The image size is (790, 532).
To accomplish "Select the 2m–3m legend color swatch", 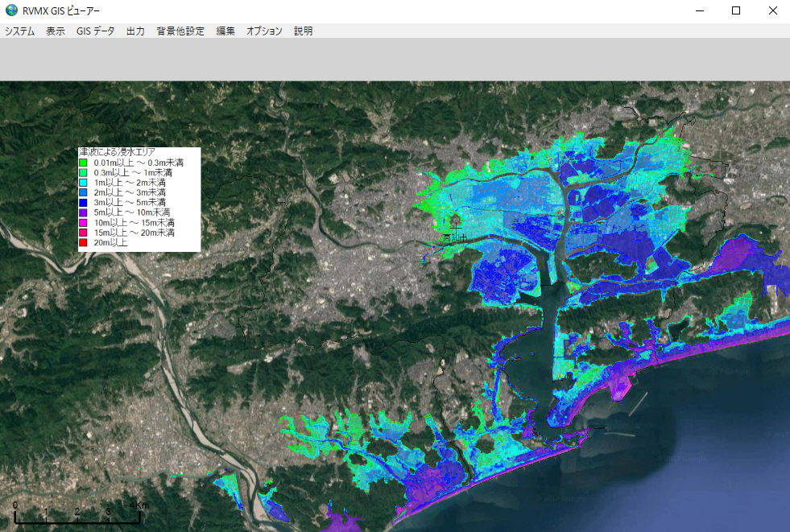I will pyautogui.click(x=83, y=193).
